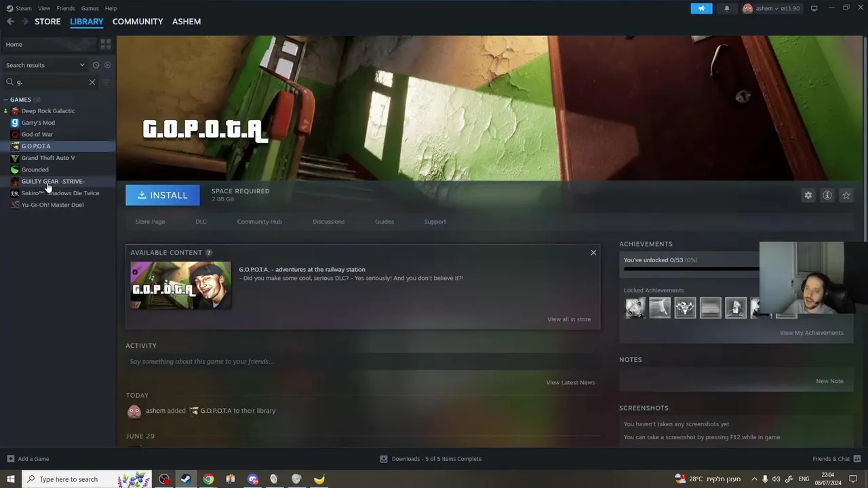Click second locked achievement icon
Image resolution: width=868 pixels, height=488 pixels.
(660, 308)
